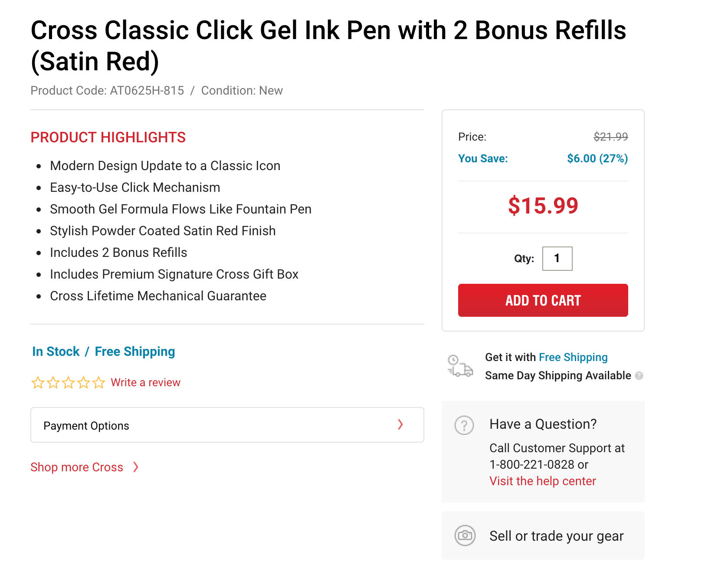Screen dimensions: 728x565
Task: Click Sell or trade your gear
Action: 556,536
